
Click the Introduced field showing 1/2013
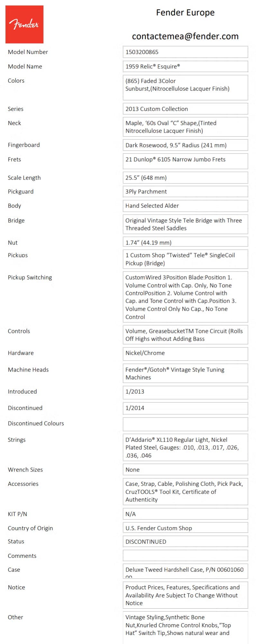pyautogui.click(x=185, y=392)
